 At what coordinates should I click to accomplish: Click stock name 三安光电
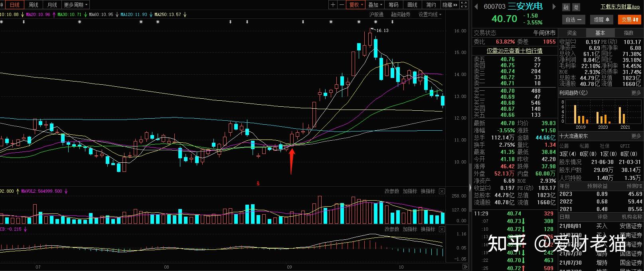[x=525, y=6]
